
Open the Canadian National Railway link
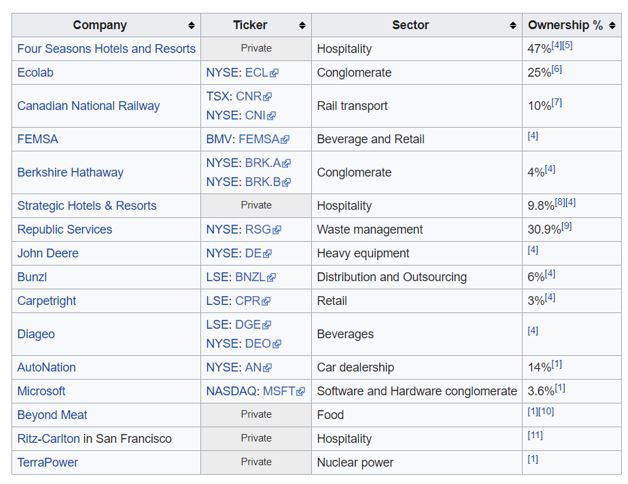[89, 106]
